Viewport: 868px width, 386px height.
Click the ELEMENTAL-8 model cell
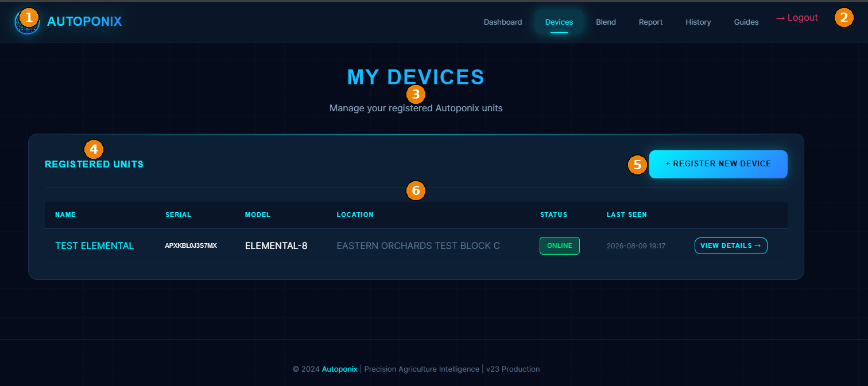(x=276, y=245)
